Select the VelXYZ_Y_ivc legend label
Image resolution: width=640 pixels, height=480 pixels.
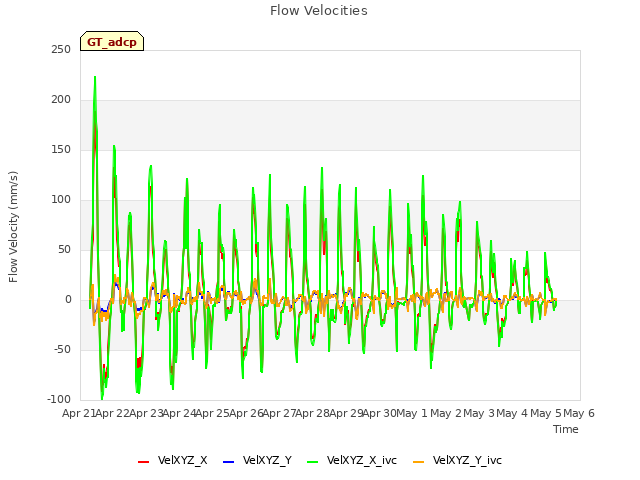pos(467,460)
